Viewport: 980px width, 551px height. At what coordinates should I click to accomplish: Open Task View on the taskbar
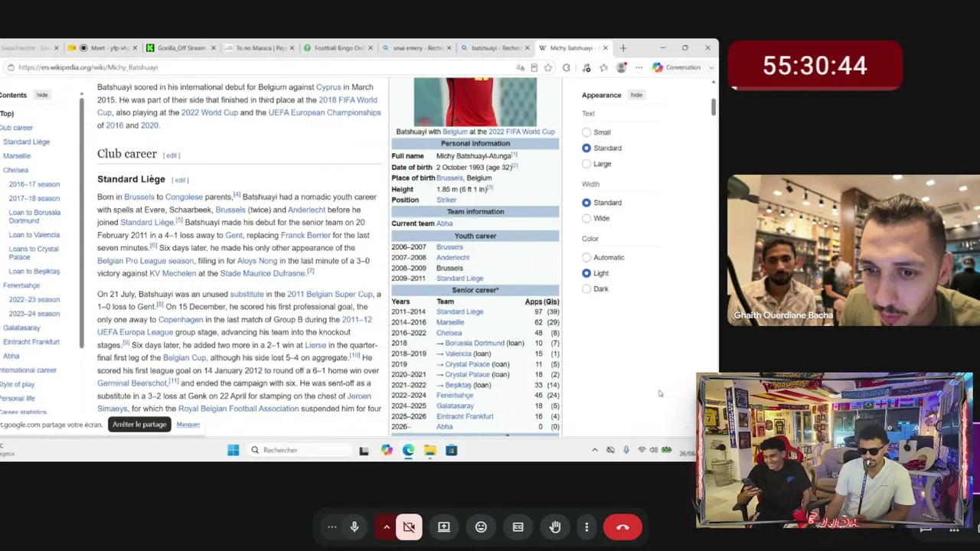[364, 451]
